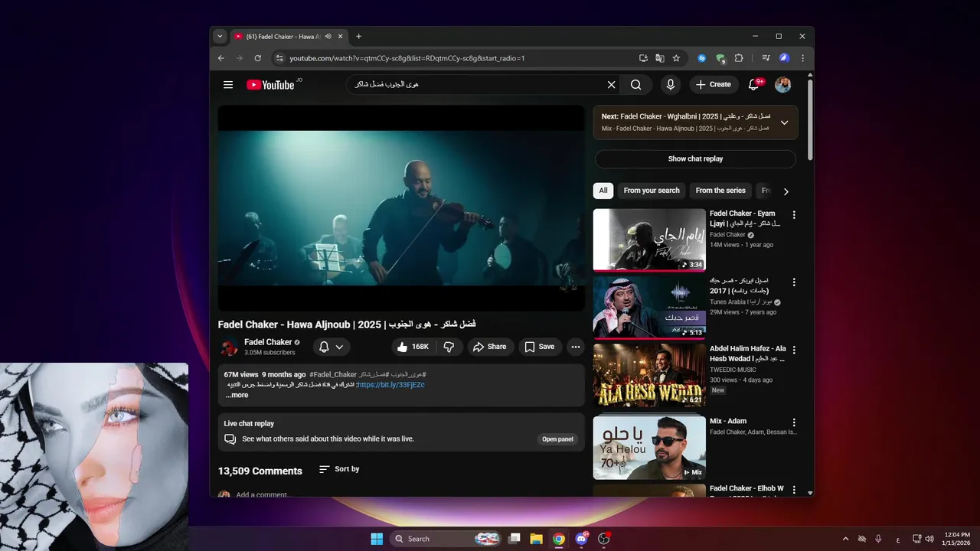Screen dimensions: 980x551
Task: Open the Create button
Action: [x=713, y=85]
